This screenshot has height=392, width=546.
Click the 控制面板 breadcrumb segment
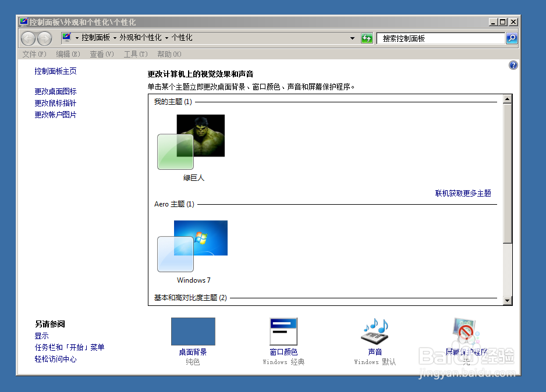pos(96,38)
